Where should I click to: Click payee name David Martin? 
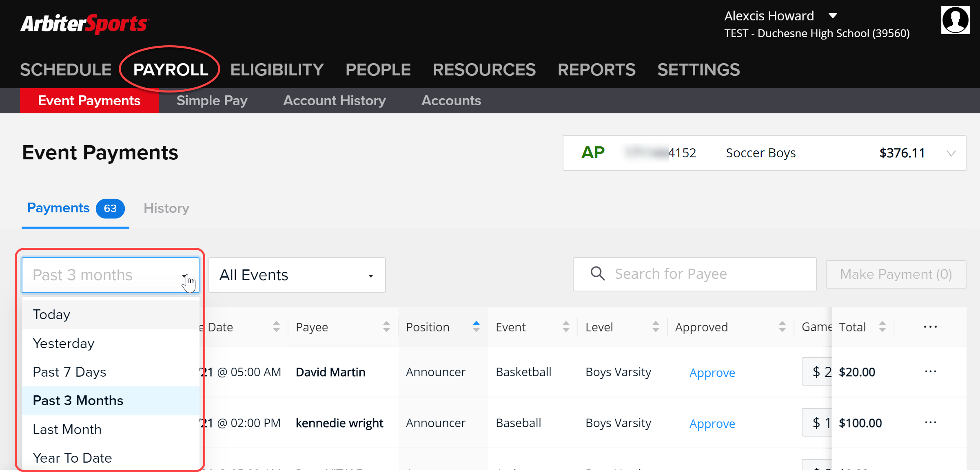click(x=330, y=372)
